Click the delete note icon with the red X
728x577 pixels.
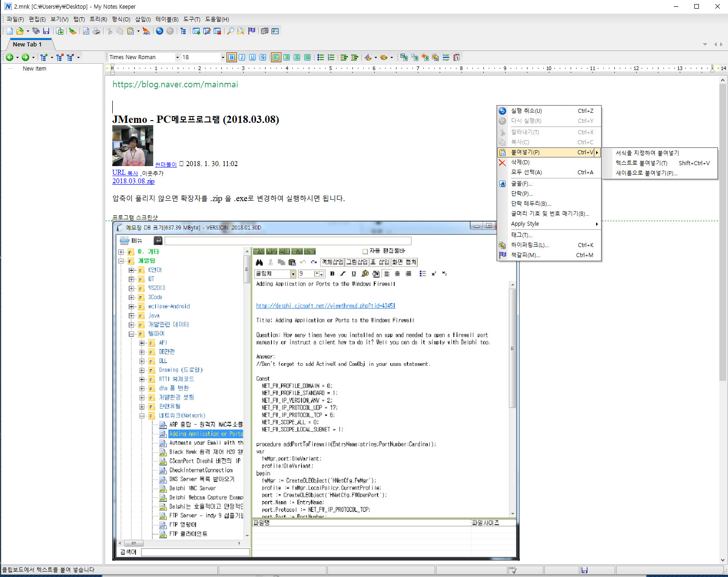click(217, 31)
